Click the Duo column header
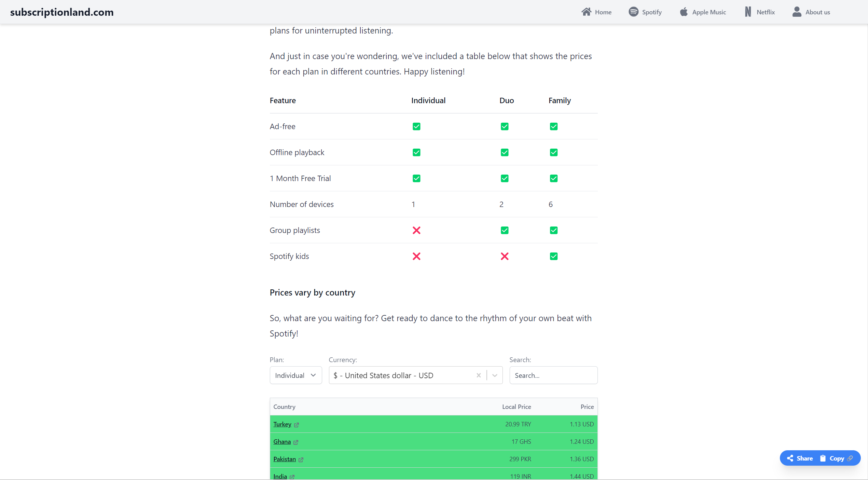 pyautogui.click(x=507, y=100)
